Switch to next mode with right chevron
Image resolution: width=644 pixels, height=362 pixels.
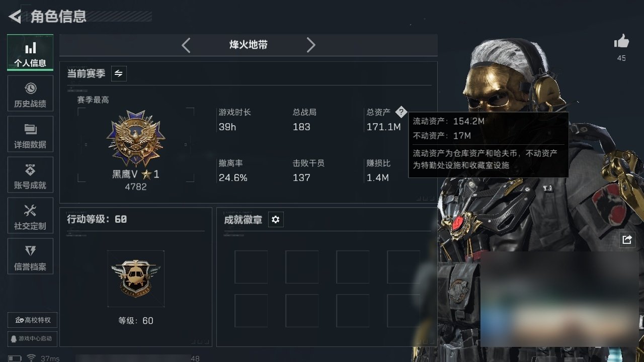311,45
